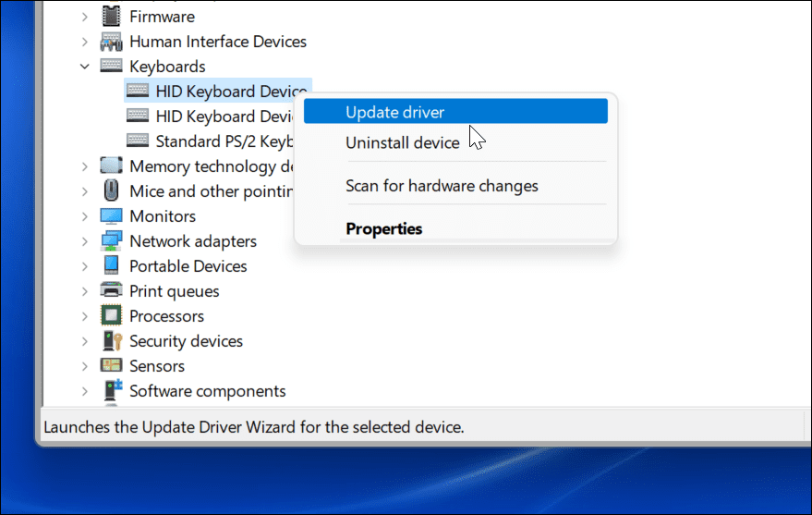Screen dimensions: 812x515
Task: Open Properties from the context menu
Action: [383, 228]
